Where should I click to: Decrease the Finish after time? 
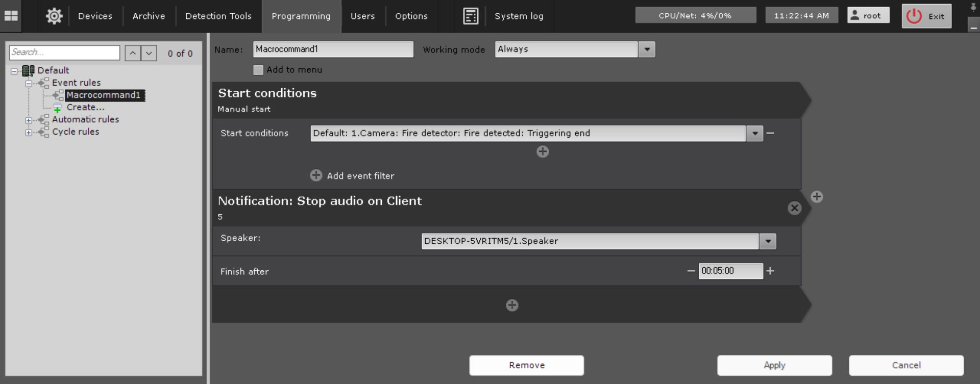691,271
